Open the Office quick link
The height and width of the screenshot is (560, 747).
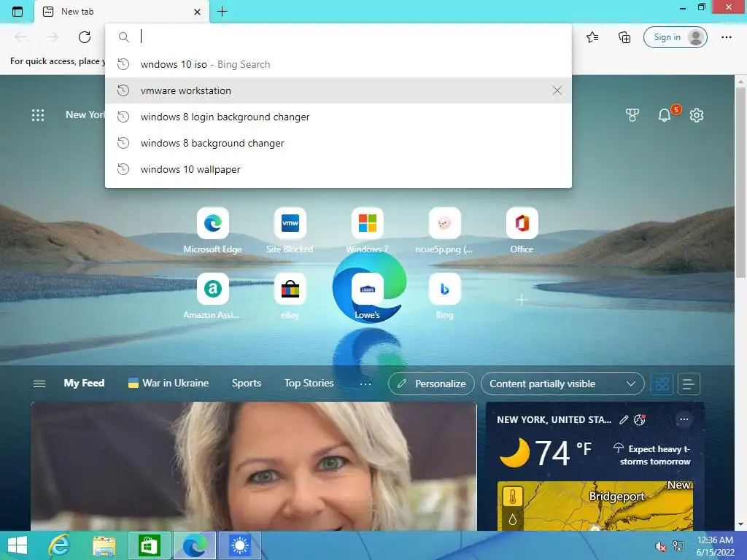coord(522,231)
